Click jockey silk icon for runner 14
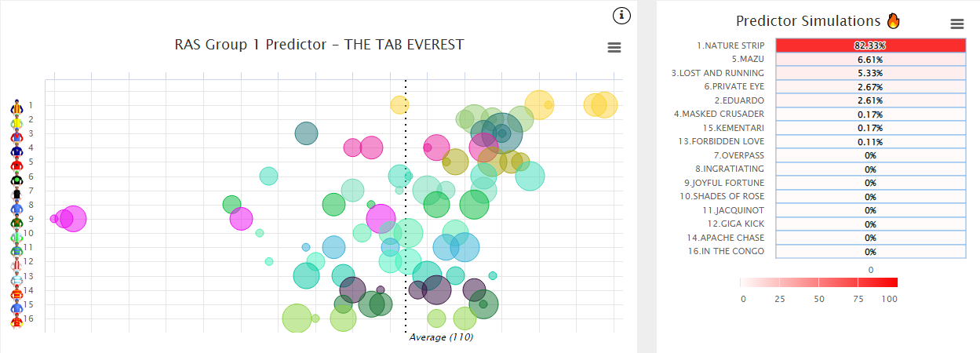Viewport: 980px width, 353px height. click(16, 291)
